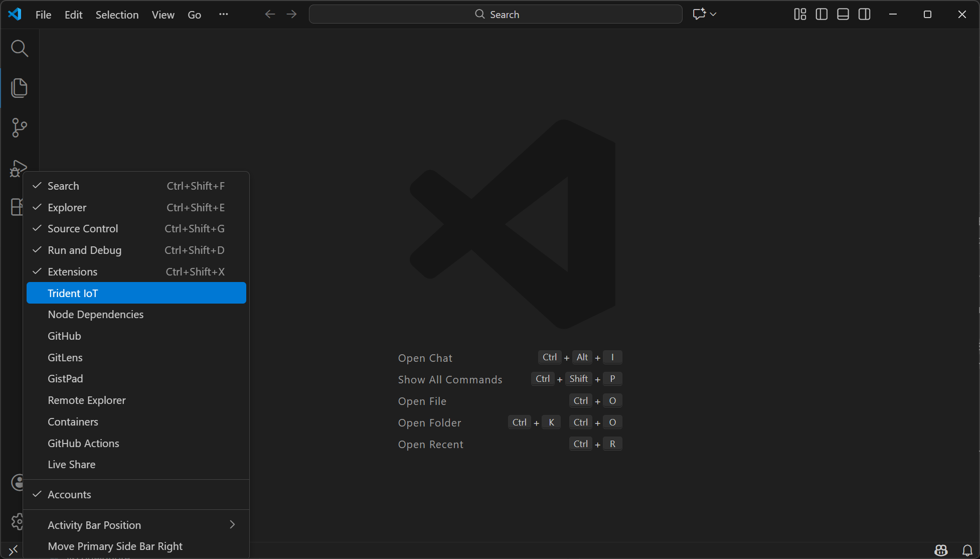Image resolution: width=980 pixels, height=559 pixels.
Task: Uncheck Explorer in the context menu
Action: pyautogui.click(x=136, y=207)
